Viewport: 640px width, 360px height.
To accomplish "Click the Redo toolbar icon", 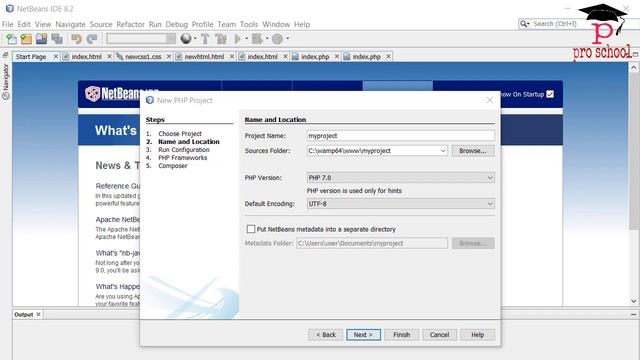I will pos(92,39).
